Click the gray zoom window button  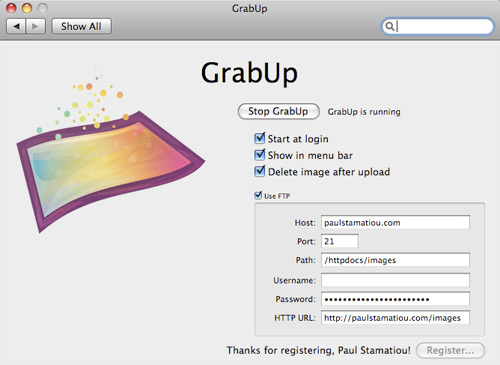click(x=42, y=8)
